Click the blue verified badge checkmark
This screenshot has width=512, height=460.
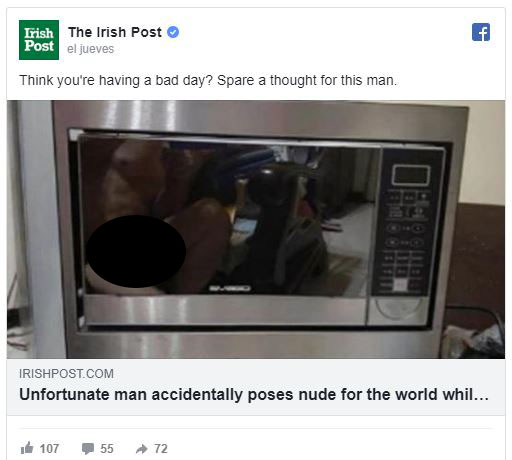point(173,32)
